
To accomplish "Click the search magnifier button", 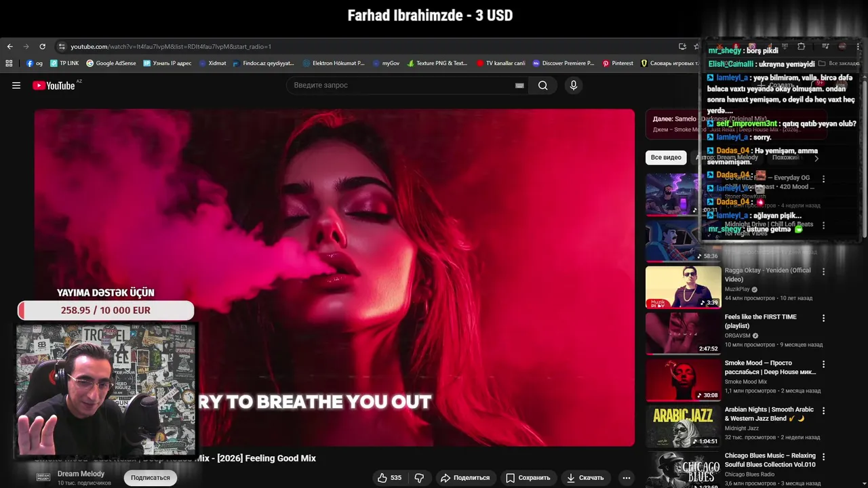I will click(x=543, y=85).
